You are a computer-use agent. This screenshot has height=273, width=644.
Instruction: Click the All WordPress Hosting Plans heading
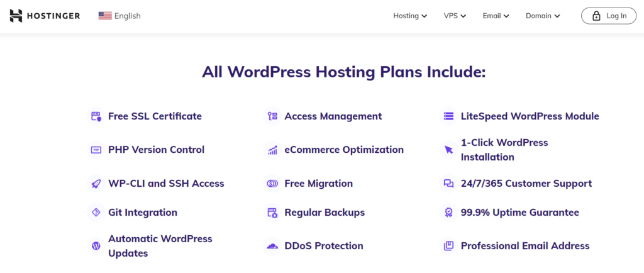[343, 72]
